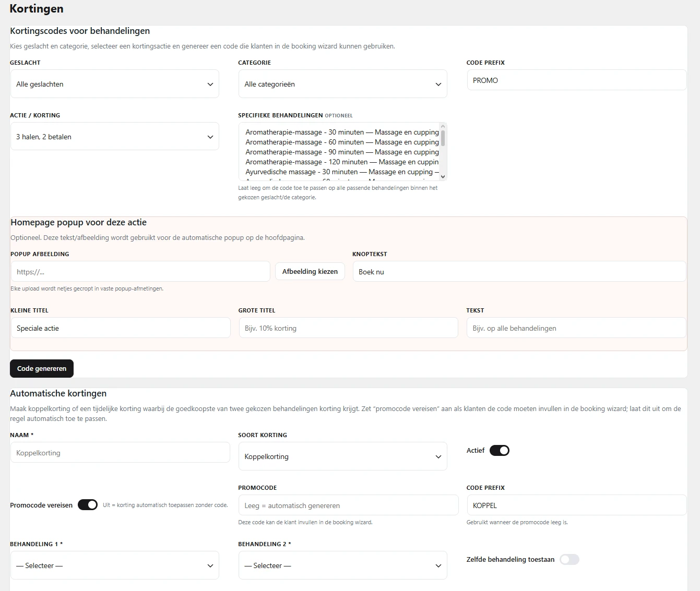
Task: Click the behandelingen list scrollbar down arrow
Action: point(443,177)
